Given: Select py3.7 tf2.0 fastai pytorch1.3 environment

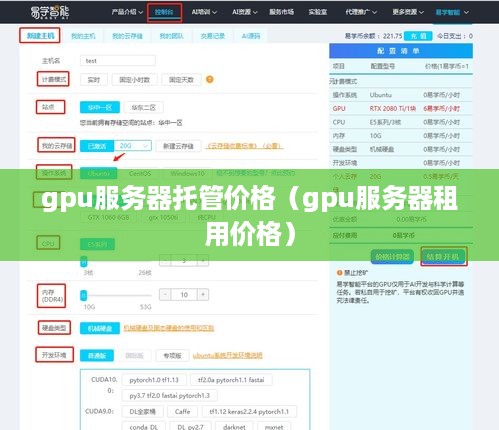Looking at the screenshot, I should click(x=169, y=396).
